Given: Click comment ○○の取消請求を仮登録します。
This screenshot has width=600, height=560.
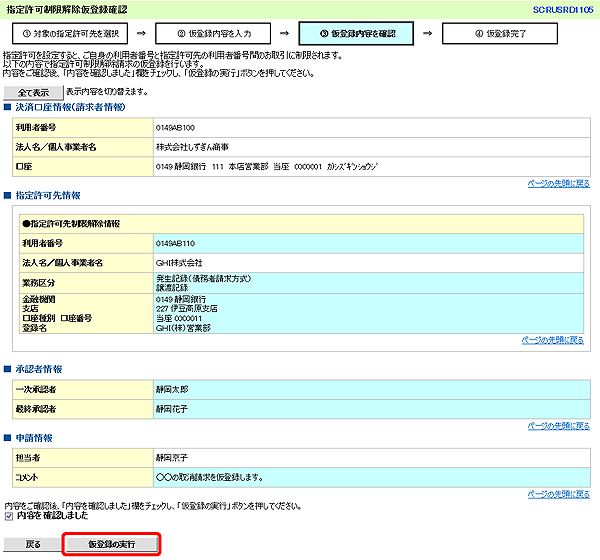Looking at the screenshot, I should tap(209, 477).
